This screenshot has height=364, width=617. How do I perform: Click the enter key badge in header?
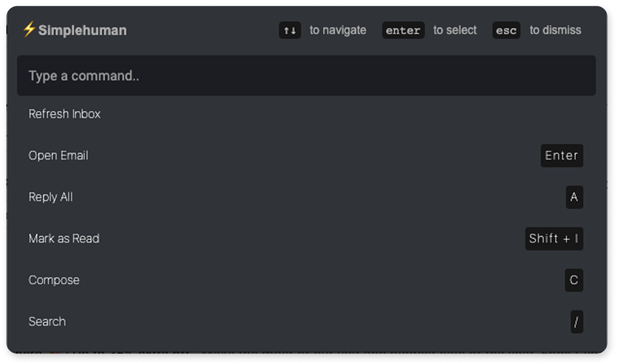403,30
